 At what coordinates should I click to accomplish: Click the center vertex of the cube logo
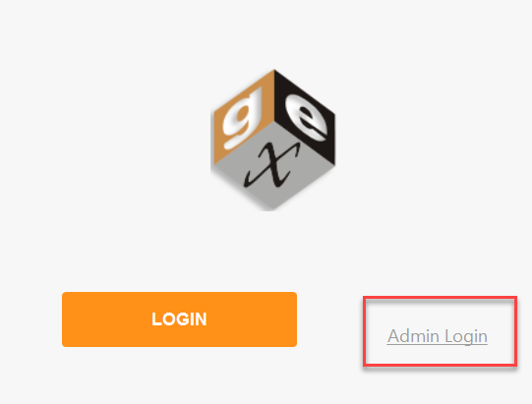274,122
